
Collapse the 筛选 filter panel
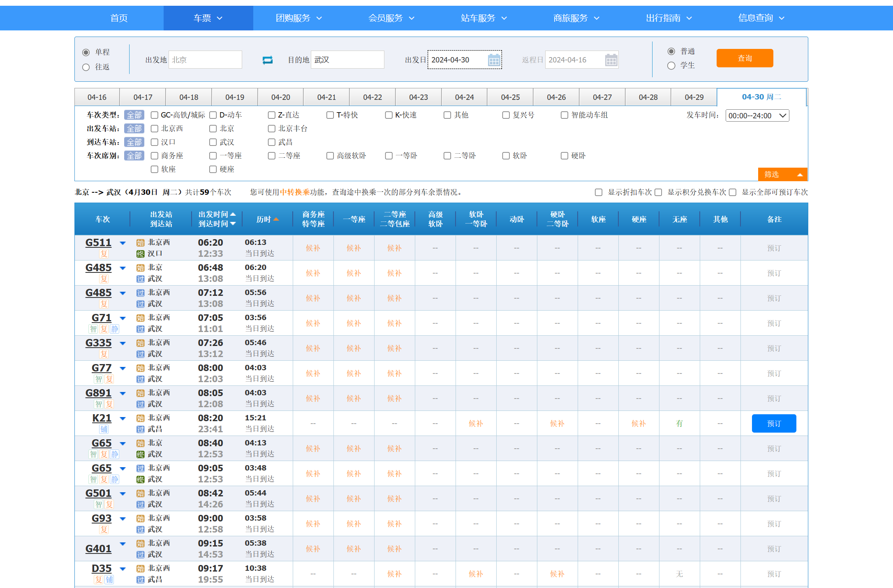782,174
